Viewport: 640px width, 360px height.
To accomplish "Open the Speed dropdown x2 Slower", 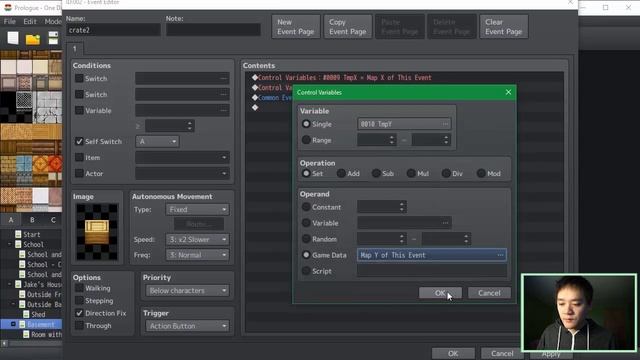I will [x=198, y=240].
